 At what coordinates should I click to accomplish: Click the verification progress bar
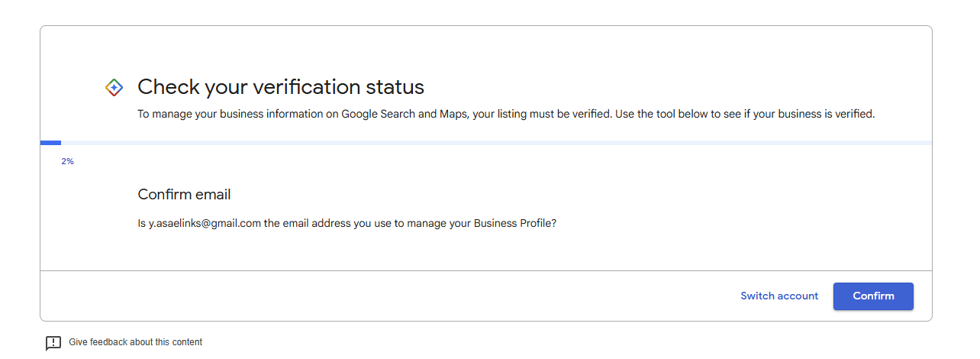pyautogui.click(x=486, y=143)
